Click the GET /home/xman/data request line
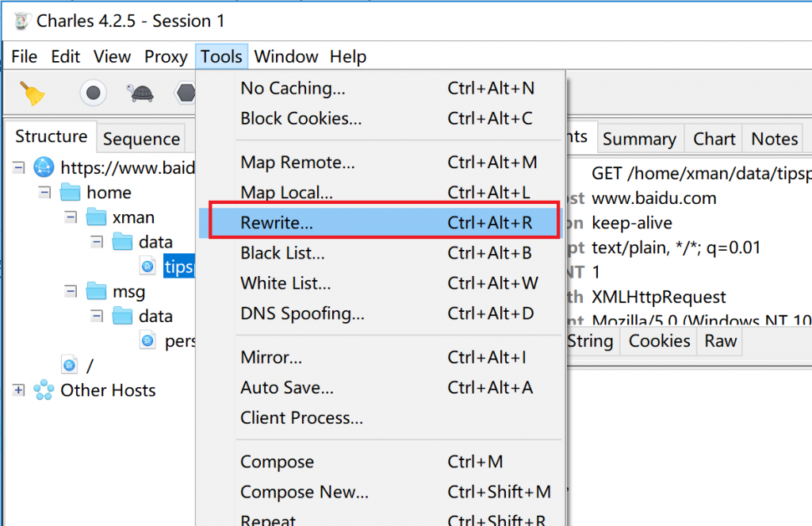Screen dimensions: 812x526 [x=702, y=174]
